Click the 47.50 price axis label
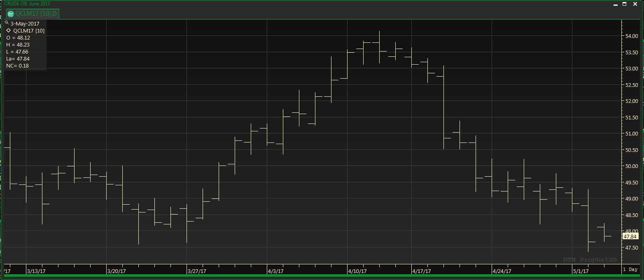644x280 pixels. coord(632,248)
